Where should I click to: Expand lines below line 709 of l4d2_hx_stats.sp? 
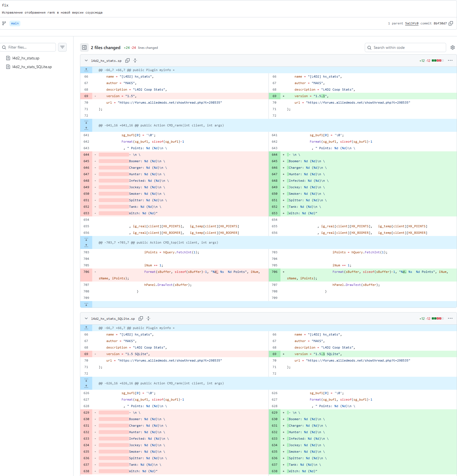click(86, 304)
